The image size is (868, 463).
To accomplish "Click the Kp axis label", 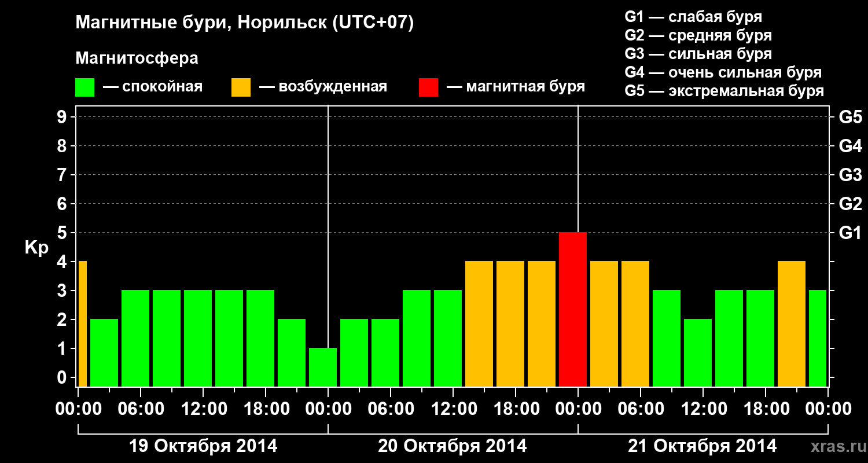I will point(36,248).
